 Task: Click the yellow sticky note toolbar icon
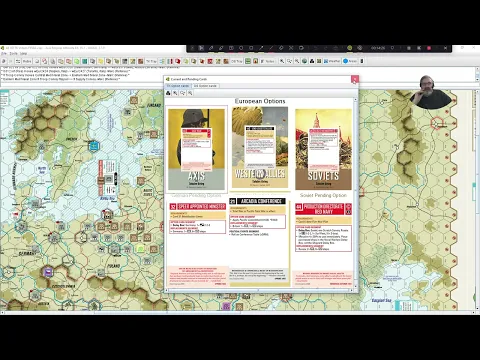pos(100,61)
